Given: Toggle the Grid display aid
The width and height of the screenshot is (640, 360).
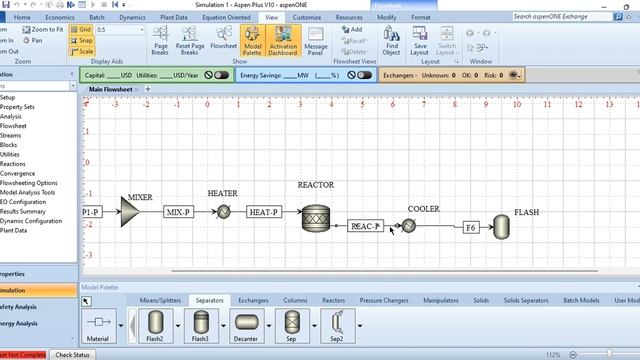Looking at the screenshot, I should (x=81, y=29).
